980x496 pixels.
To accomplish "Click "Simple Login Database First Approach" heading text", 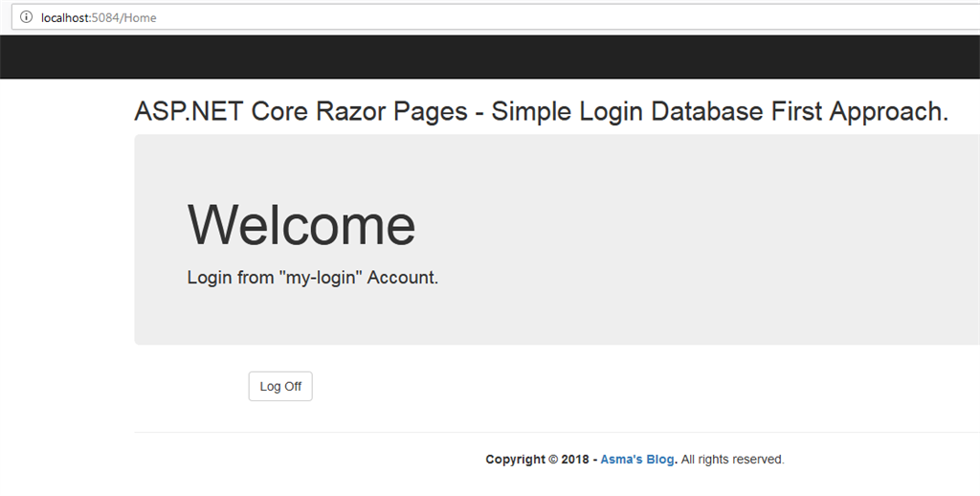I will tap(718, 112).
